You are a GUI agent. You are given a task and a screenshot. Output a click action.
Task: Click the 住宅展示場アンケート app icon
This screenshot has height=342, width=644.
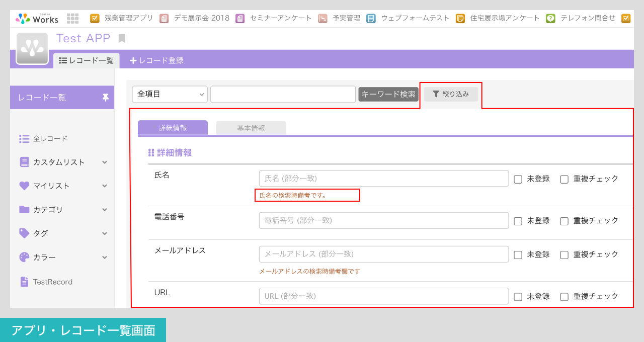[460, 19]
